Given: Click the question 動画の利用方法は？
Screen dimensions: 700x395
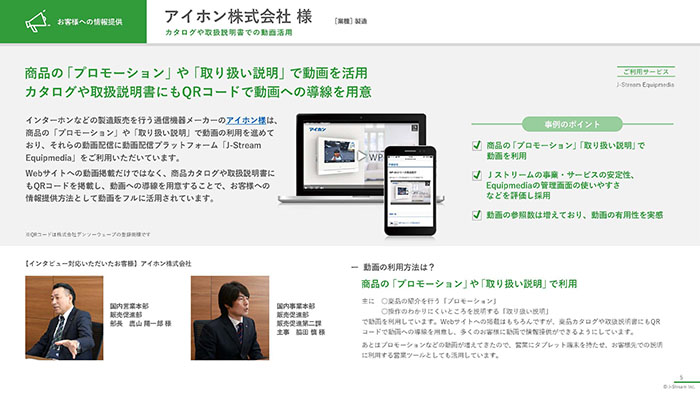Looking at the screenshot, I should tap(399, 267).
